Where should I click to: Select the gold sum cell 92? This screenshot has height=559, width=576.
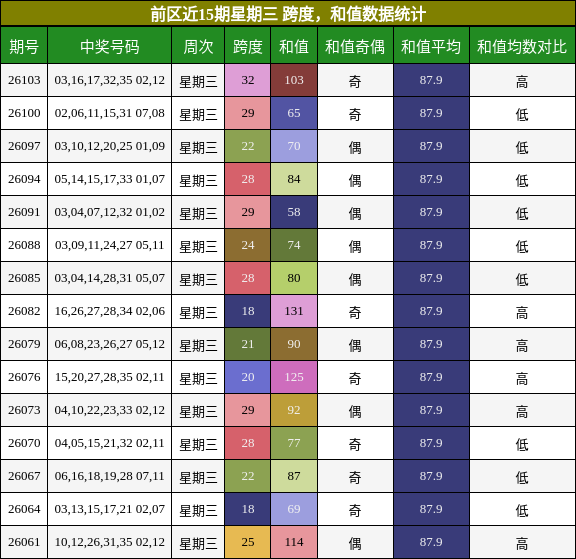(x=294, y=410)
